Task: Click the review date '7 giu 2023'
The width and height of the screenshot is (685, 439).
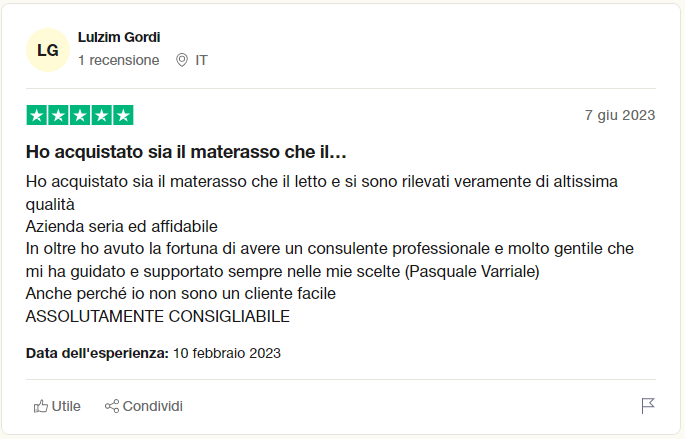Action: [620, 115]
